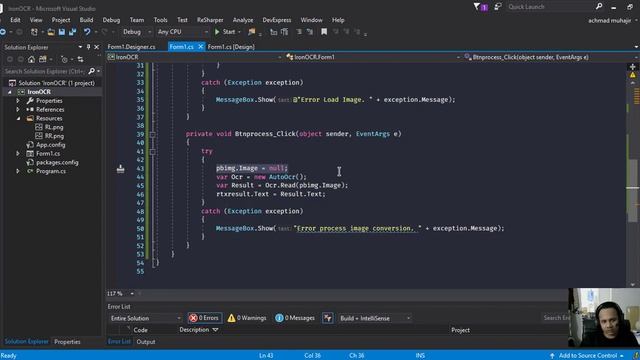This screenshot has width=640, height=360.
Task: Click the Pending Changes Filter clock icon
Action: (x=64, y=60)
